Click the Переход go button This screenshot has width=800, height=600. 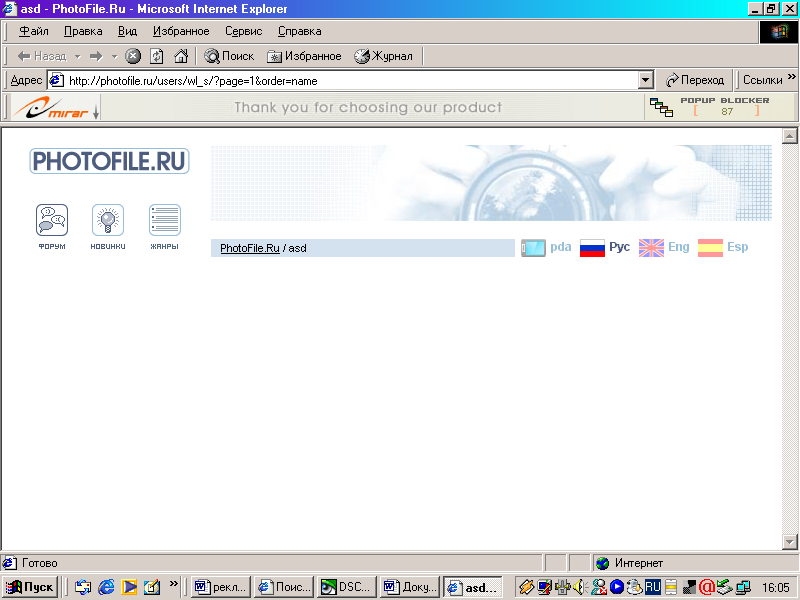[x=695, y=80]
